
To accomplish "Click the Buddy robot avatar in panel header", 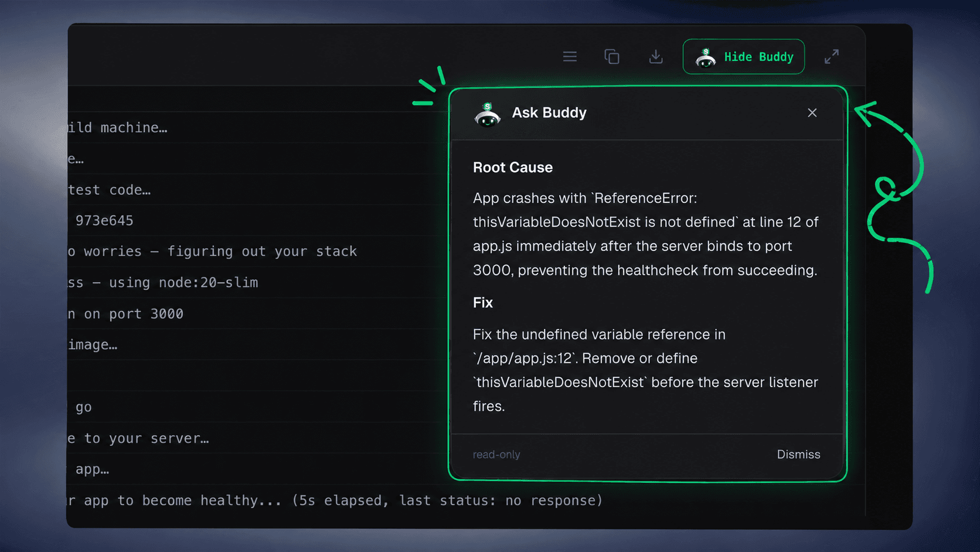I will tap(487, 114).
